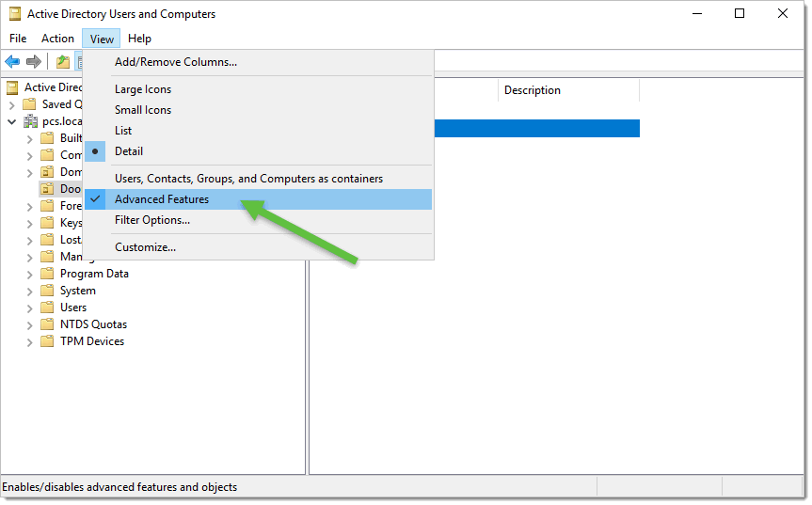The width and height of the screenshot is (812, 505).
Task: Maximize the Active Directory window
Action: pos(740,14)
